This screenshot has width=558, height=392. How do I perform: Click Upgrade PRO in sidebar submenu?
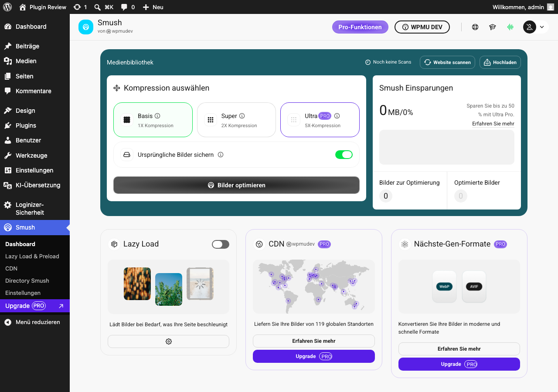tap(35, 306)
